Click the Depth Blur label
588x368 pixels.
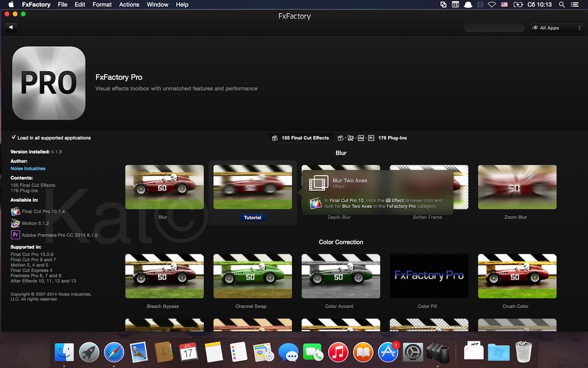coord(339,217)
